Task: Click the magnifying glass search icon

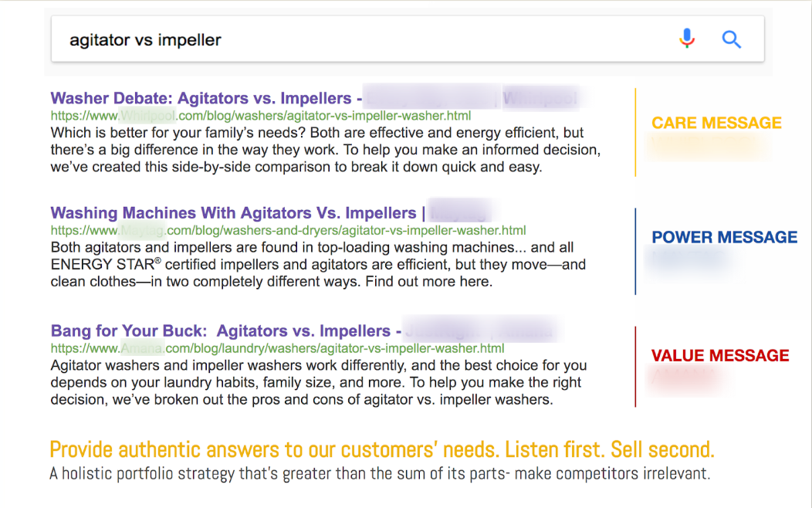Action: click(x=731, y=39)
